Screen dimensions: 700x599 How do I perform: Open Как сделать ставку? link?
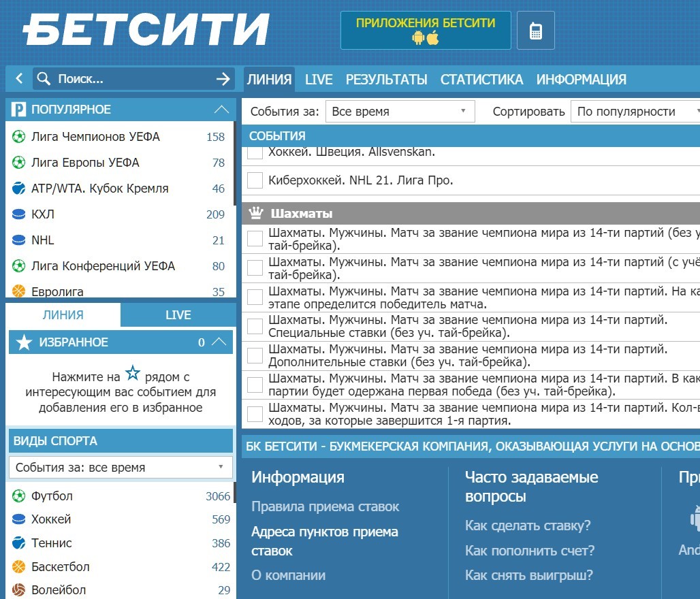[x=528, y=525]
